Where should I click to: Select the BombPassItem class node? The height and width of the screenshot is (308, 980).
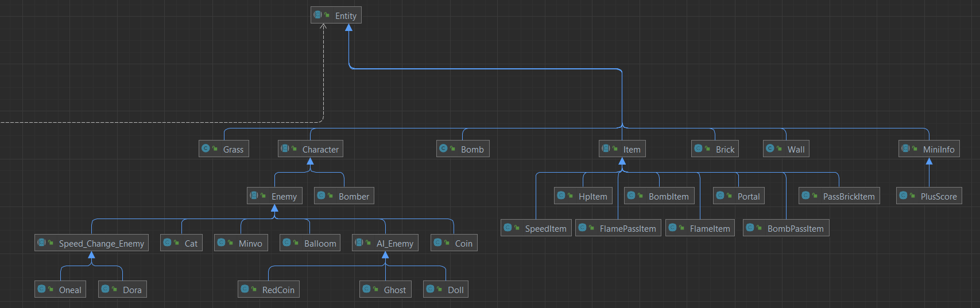(786, 228)
